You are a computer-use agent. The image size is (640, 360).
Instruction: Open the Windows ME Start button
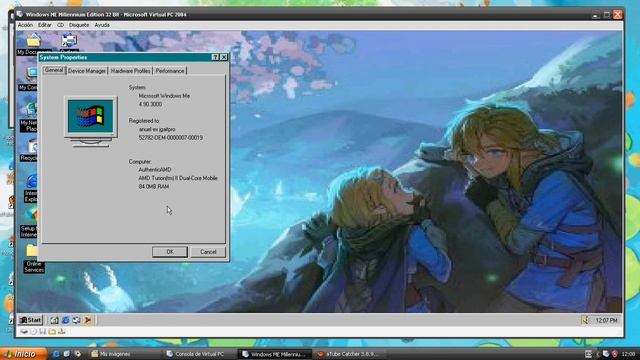point(31,320)
